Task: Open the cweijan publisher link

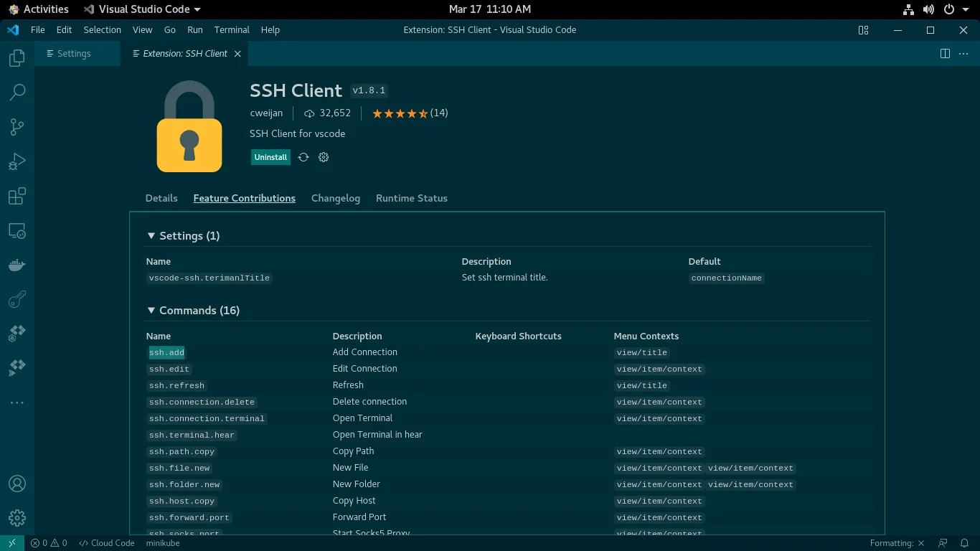Action: pyautogui.click(x=266, y=113)
